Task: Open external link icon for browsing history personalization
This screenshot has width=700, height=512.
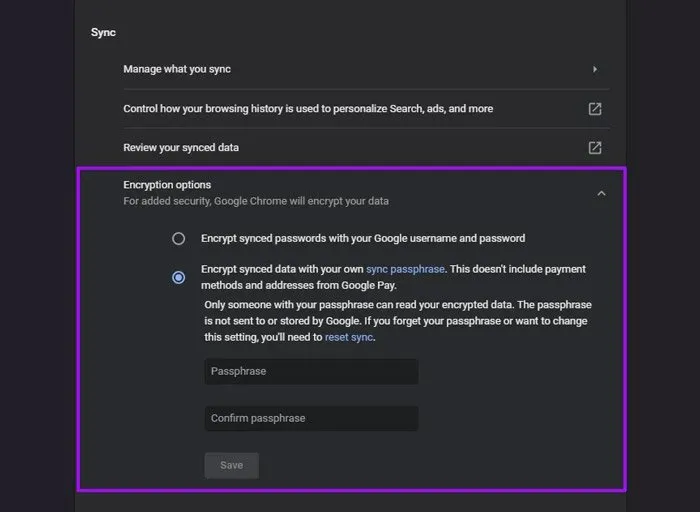Action: pyautogui.click(x=594, y=108)
